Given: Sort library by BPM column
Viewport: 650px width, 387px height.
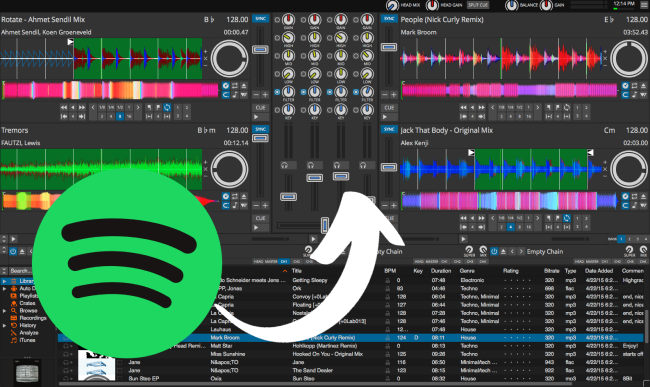Looking at the screenshot, I should pos(390,271).
